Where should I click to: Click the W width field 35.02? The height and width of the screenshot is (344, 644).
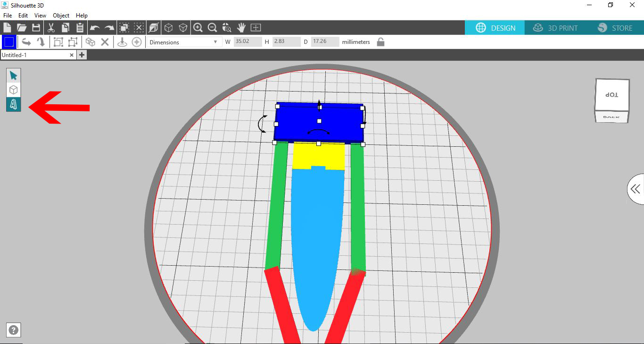(248, 42)
